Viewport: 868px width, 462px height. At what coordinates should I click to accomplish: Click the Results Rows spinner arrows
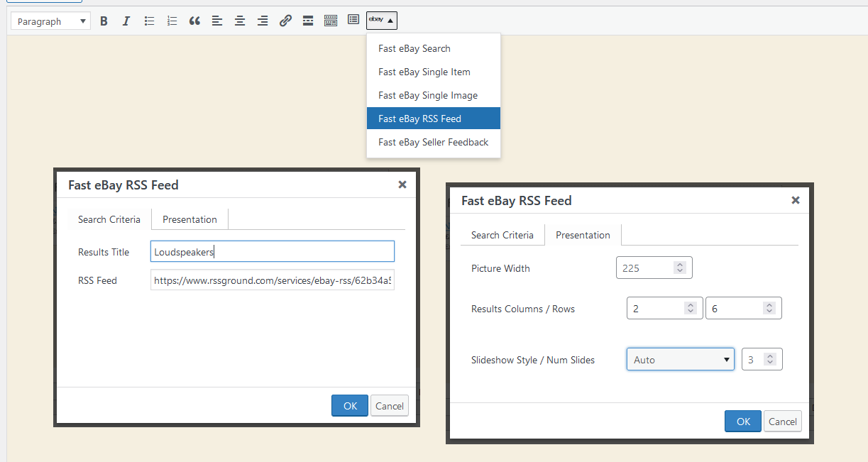point(770,309)
